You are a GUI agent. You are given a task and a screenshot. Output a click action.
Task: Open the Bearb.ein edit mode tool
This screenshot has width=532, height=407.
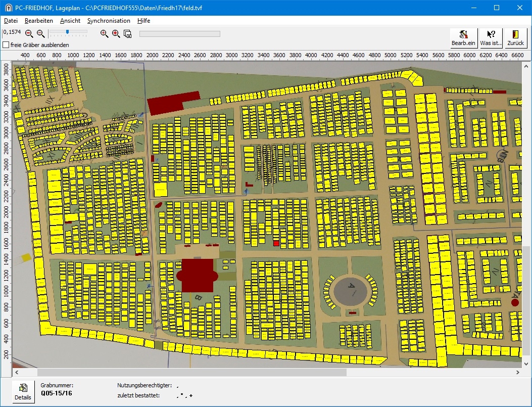click(464, 38)
